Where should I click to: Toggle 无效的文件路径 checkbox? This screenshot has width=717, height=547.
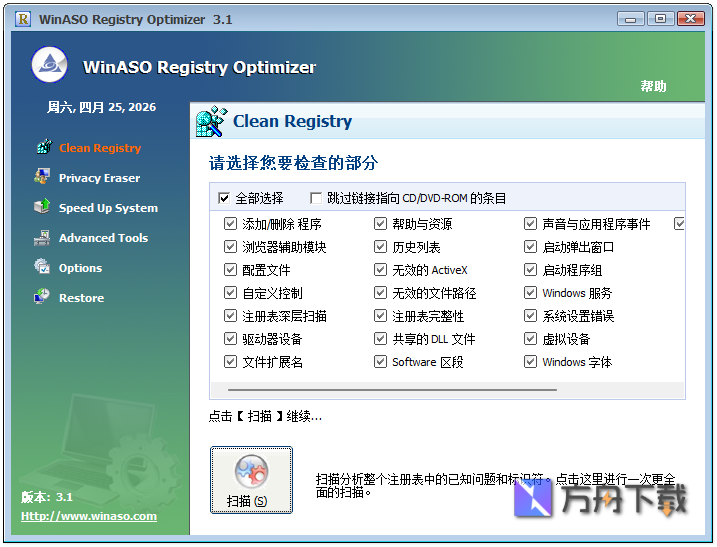tap(380, 293)
